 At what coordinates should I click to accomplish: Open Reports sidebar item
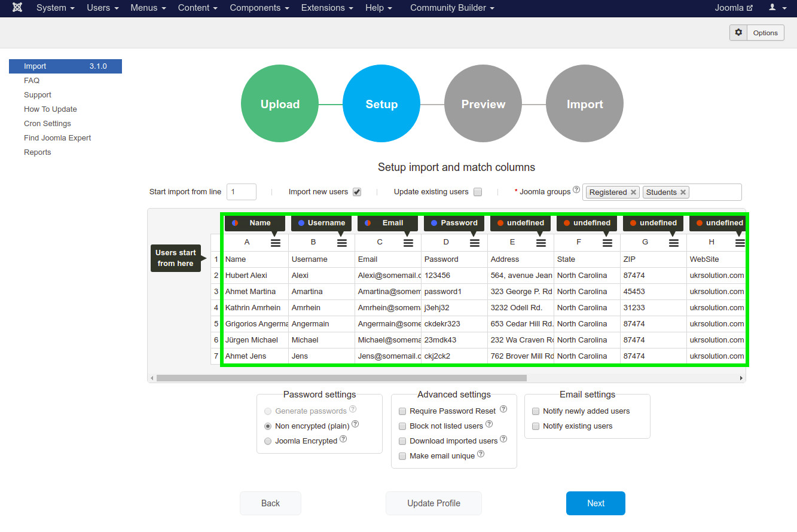pos(37,152)
